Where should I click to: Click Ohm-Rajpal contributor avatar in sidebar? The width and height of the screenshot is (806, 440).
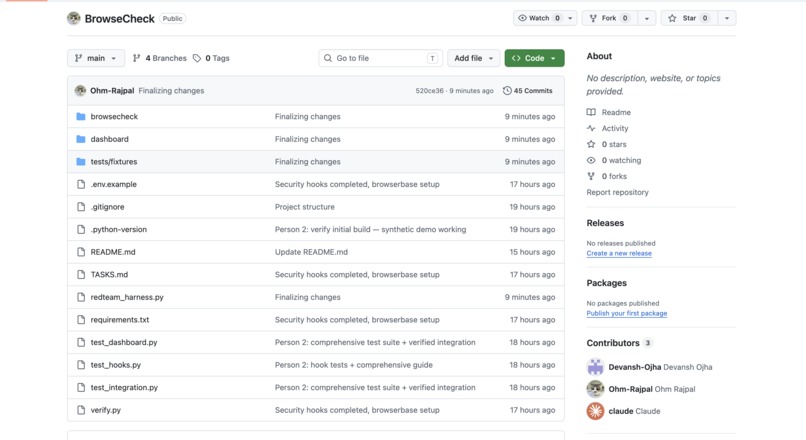(x=595, y=389)
